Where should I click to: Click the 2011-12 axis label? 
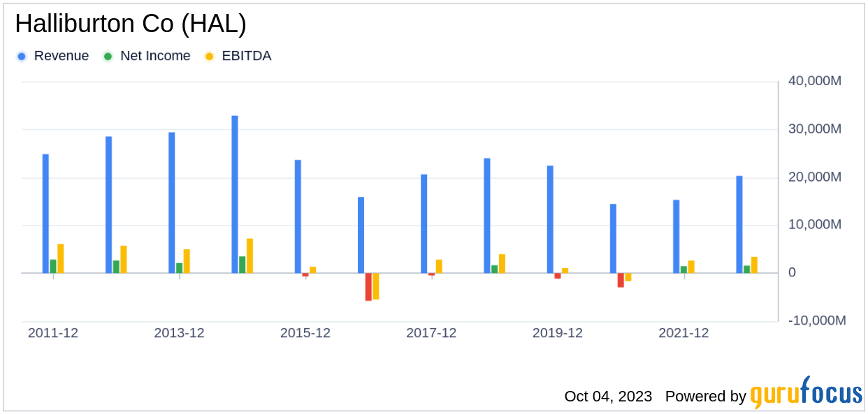[x=53, y=333]
